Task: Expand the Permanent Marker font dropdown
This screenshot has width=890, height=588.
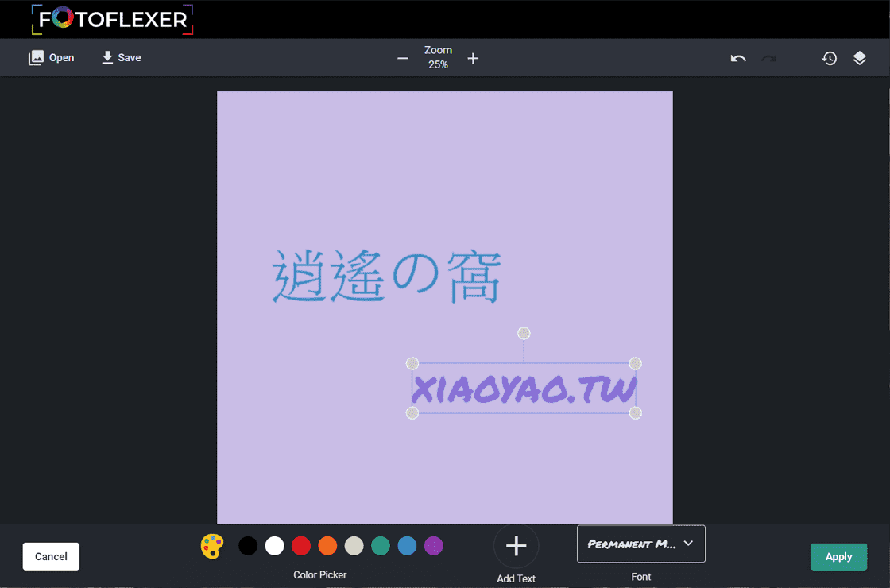Action: point(640,544)
